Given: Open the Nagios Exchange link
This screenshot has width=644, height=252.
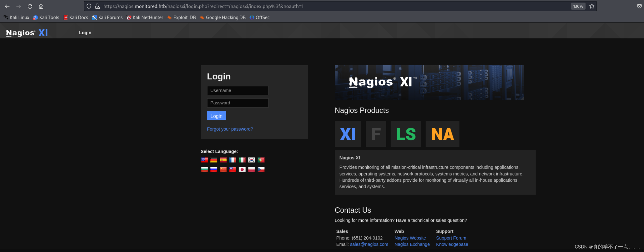Looking at the screenshot, I should (x=412, y=244).
